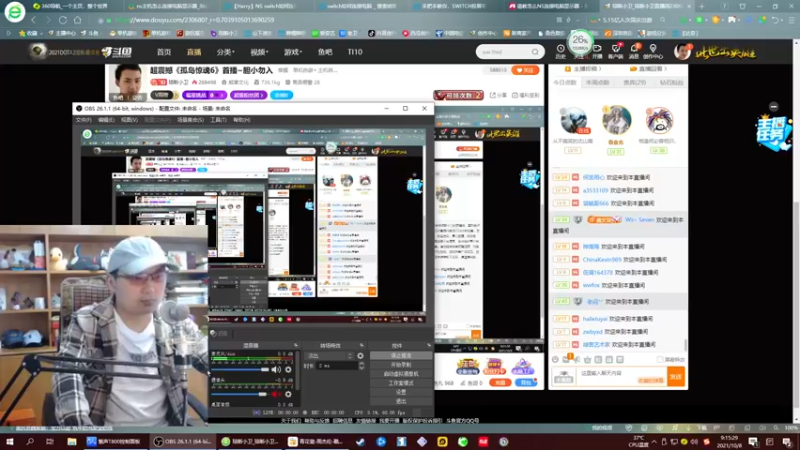Go to Douyu homepage nav link
The height and width of the screenshot is (450, 800).
164,52
